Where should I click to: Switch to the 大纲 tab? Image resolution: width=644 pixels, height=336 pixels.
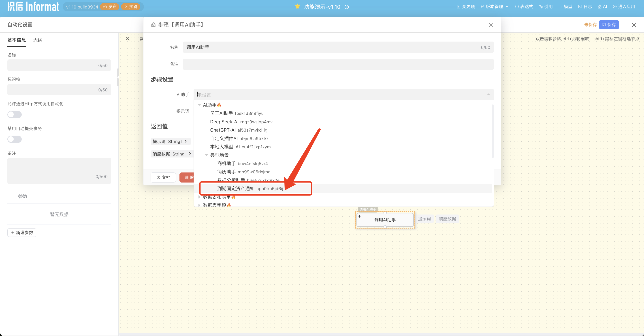pyautogui.click(x=38, y=40)
